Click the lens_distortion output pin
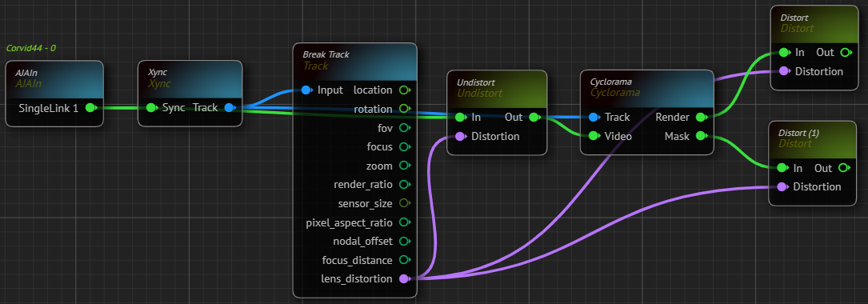The width and height of the screenshot is (868, 304). pos(403,279)
